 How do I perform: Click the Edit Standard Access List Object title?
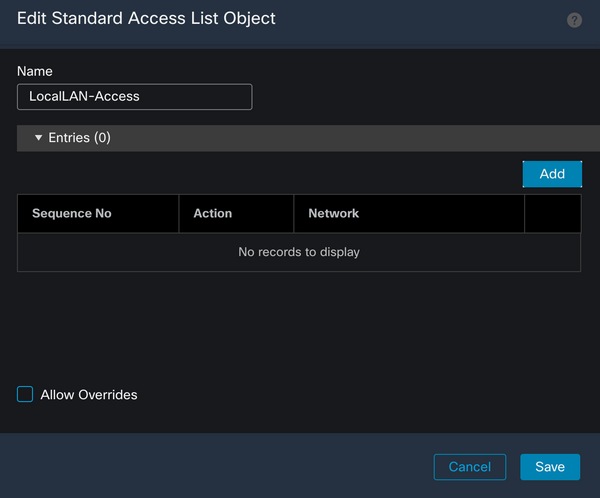pyautogui.click(x=146, y=18)
